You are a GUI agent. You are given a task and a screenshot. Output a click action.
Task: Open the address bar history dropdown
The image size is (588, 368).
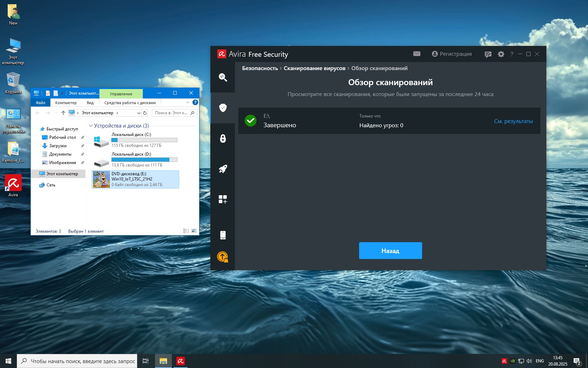pos(139,113)
